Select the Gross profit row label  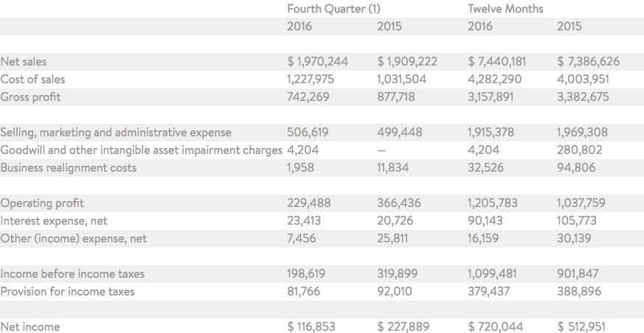[30, 97]
